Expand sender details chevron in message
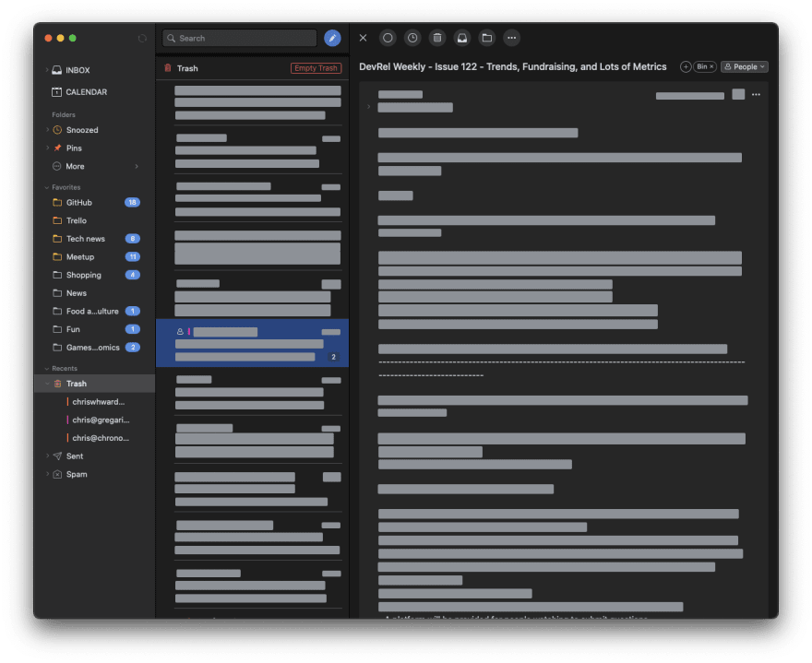 point(369,107)
